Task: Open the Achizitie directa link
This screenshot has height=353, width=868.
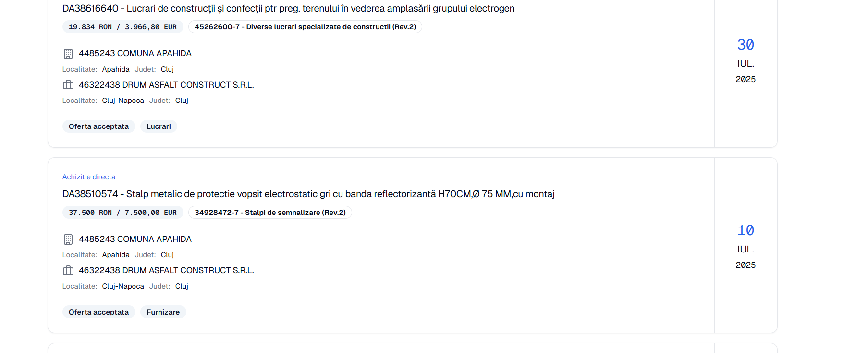Action: [x=89, y=177]
